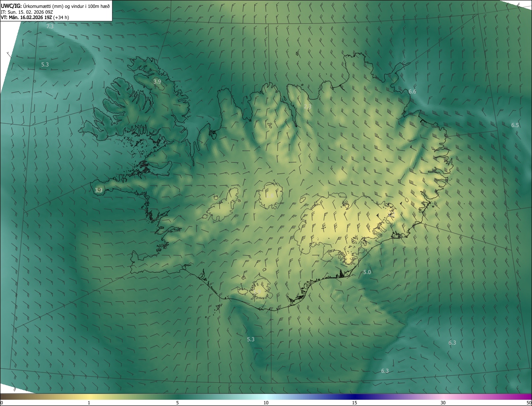Click the title text 'UWC/IG: Úrkomumætti (mm)'
This screenshot has width=532, height=406.
coord(32,6)
